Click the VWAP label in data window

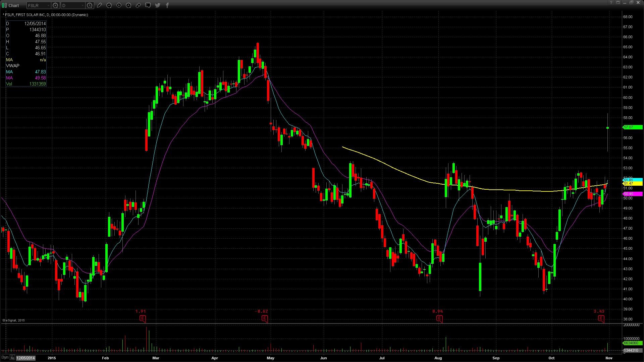(x=13, y=66)
